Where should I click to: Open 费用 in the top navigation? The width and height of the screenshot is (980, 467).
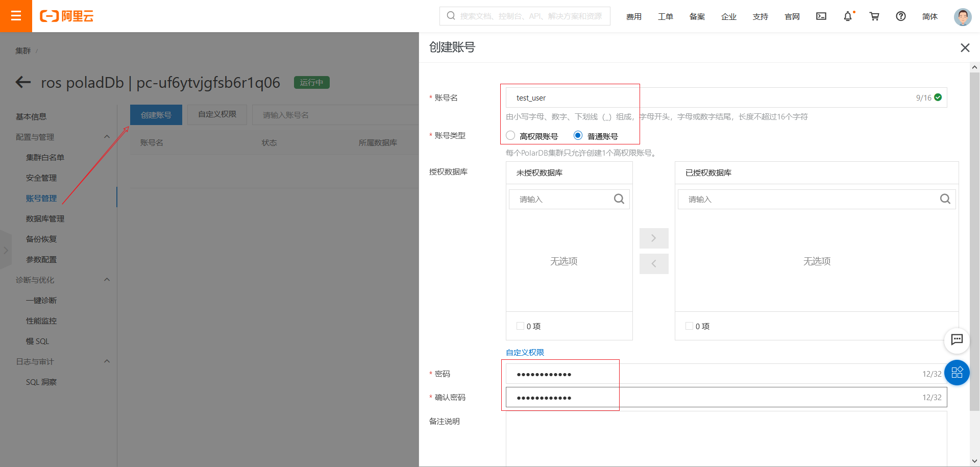coord(634,16)
